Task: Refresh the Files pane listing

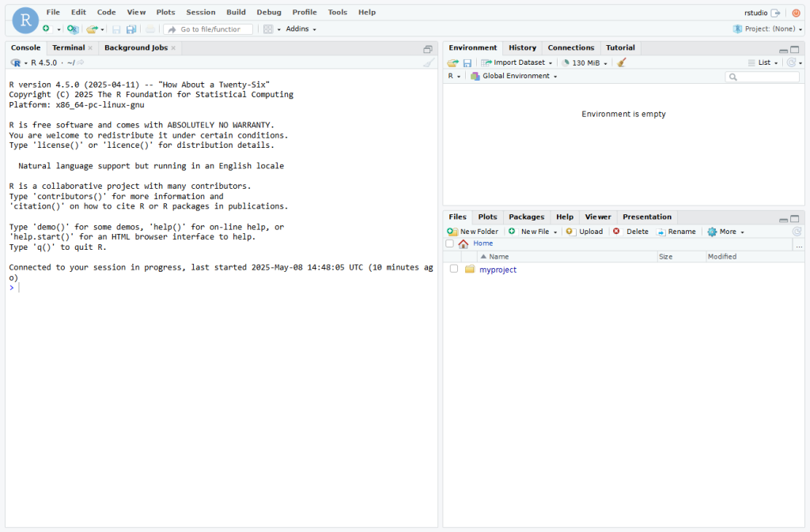Action: click(797, 232)
